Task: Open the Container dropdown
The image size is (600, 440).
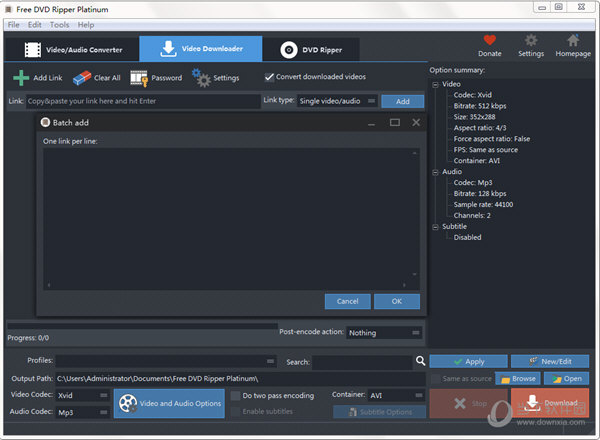Action: [396, 395]
